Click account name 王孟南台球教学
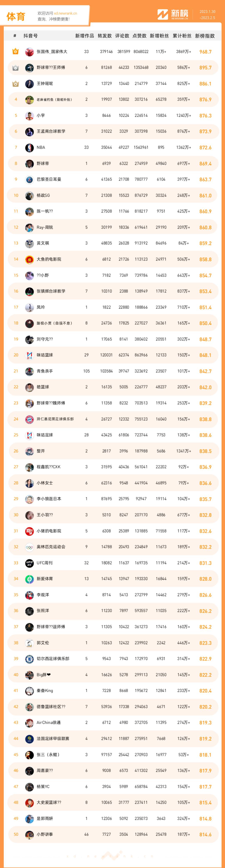Viewport: 225px width, 868px height. click(51, 131)
